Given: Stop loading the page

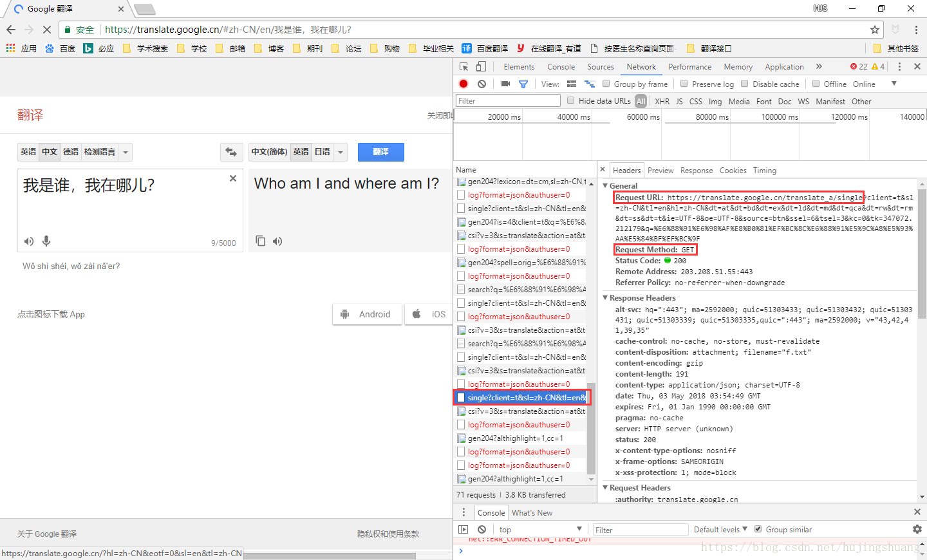Looking at the screenshot, I should 47,30.
